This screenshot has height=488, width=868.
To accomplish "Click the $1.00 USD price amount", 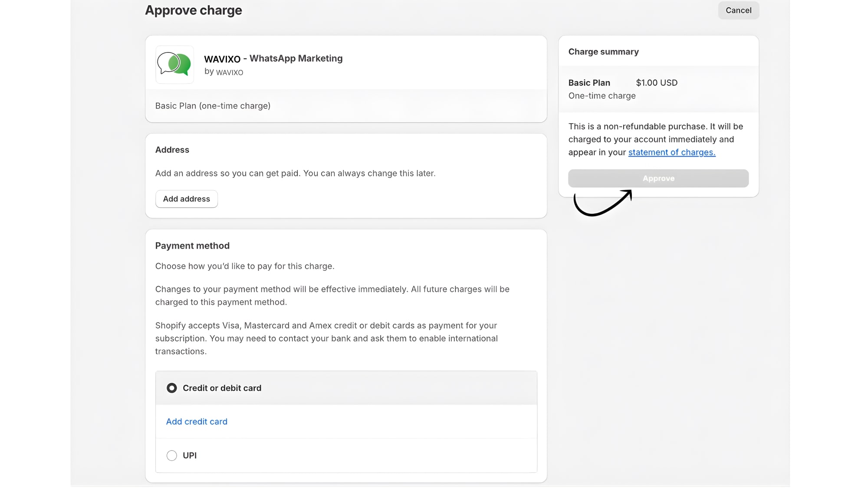I will (656, 83).
